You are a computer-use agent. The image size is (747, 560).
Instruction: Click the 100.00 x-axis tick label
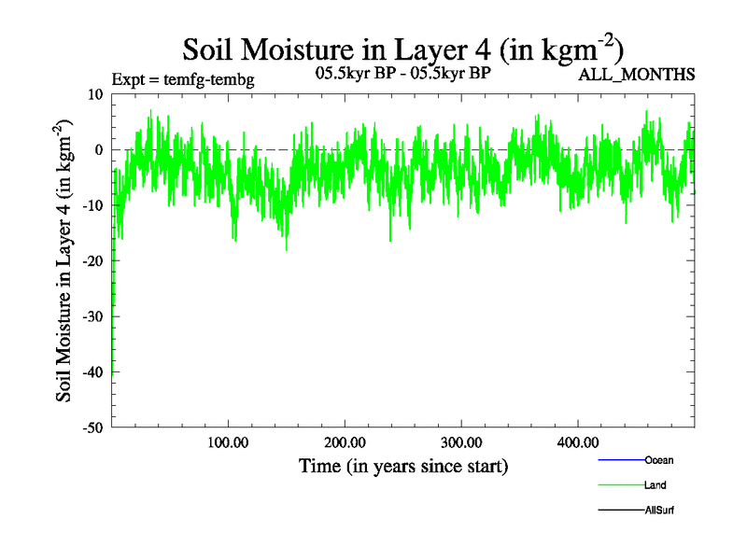228,442
